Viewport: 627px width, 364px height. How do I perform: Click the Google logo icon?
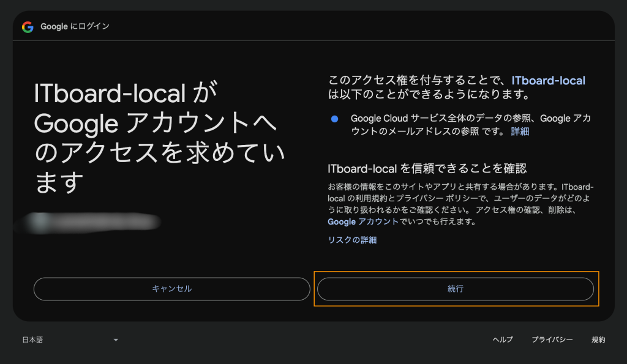28,27
